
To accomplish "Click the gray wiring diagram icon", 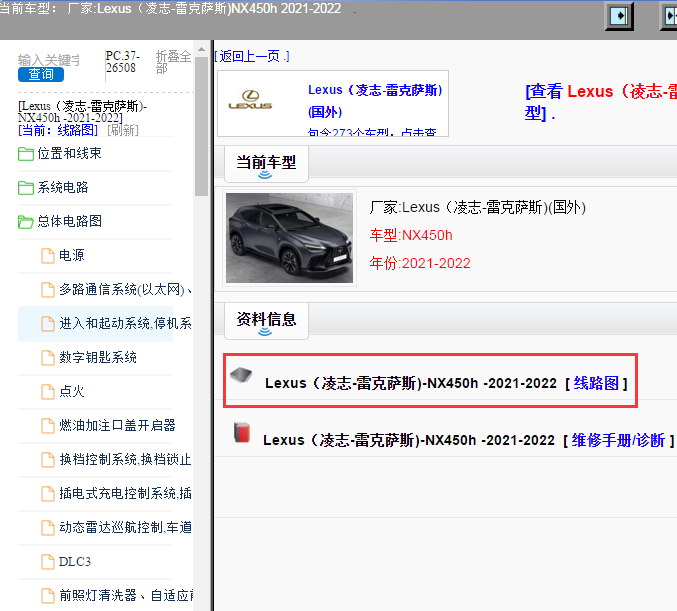I will 241,375.
